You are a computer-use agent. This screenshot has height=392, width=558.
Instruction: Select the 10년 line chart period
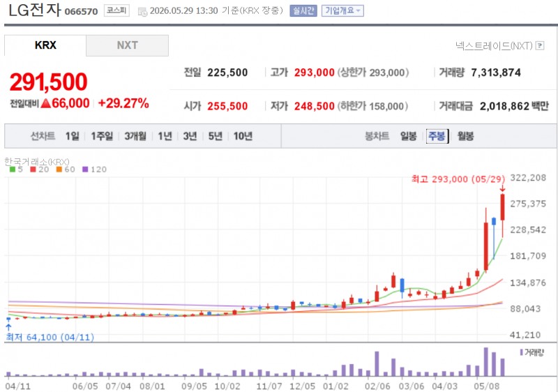click(243, 136)
